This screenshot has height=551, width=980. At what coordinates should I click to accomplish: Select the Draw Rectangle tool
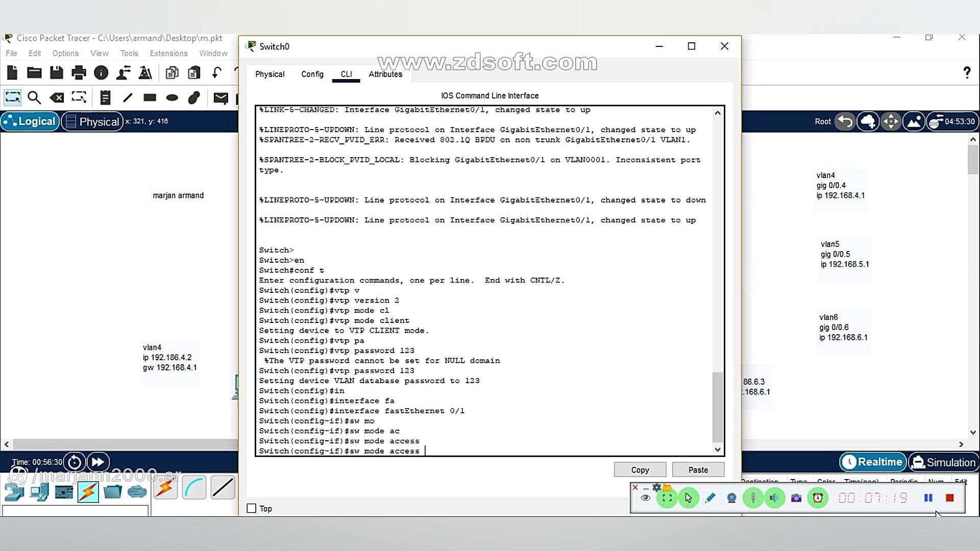pos(150,97)
